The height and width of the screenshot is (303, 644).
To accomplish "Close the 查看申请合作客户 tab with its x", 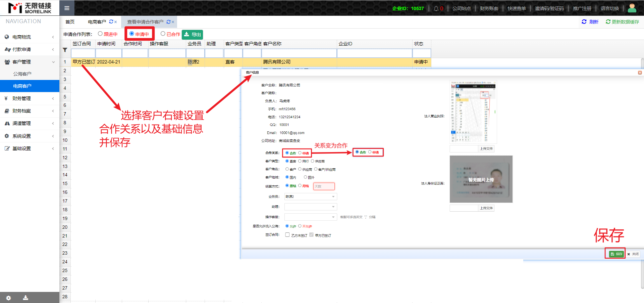I will [173, 22].
